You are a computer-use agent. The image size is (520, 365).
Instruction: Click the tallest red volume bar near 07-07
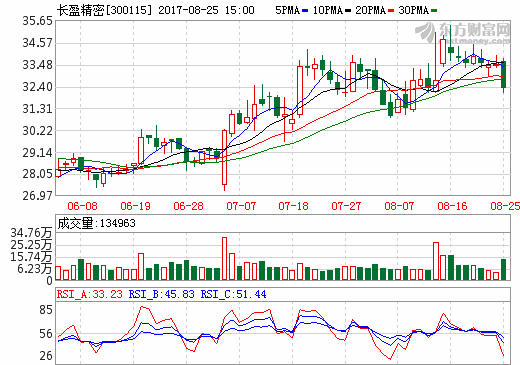pyautogui.click(x=224, y=259)
